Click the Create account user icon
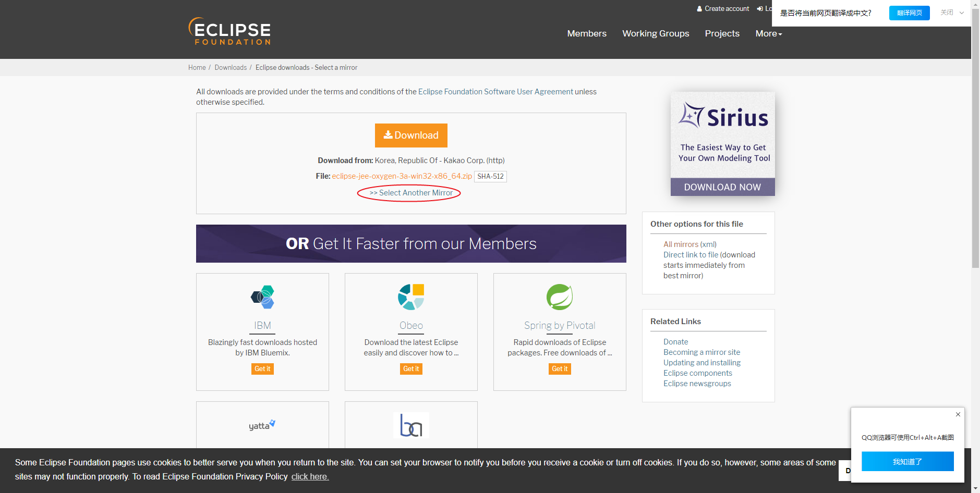Screen dimensions: 980x493 point(699,9)
